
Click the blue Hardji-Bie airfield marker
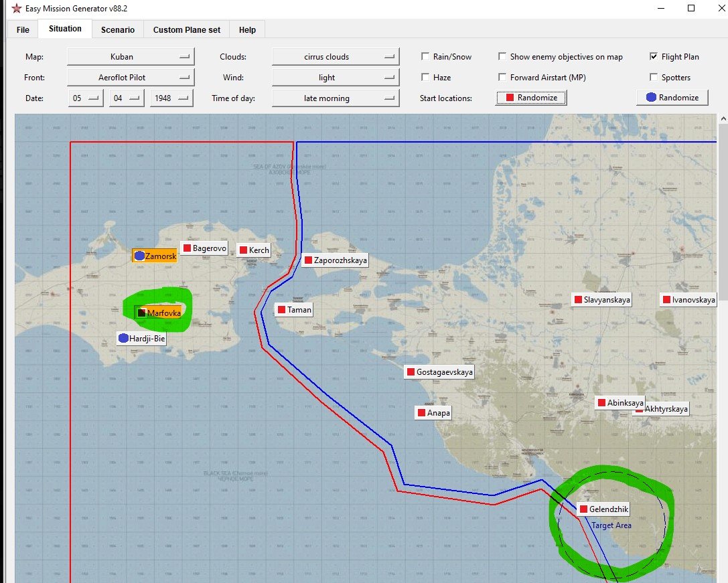tap(123, 339)
